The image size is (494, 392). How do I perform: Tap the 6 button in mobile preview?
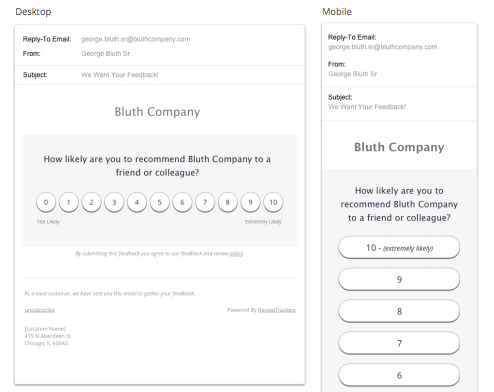coord(399,375)
